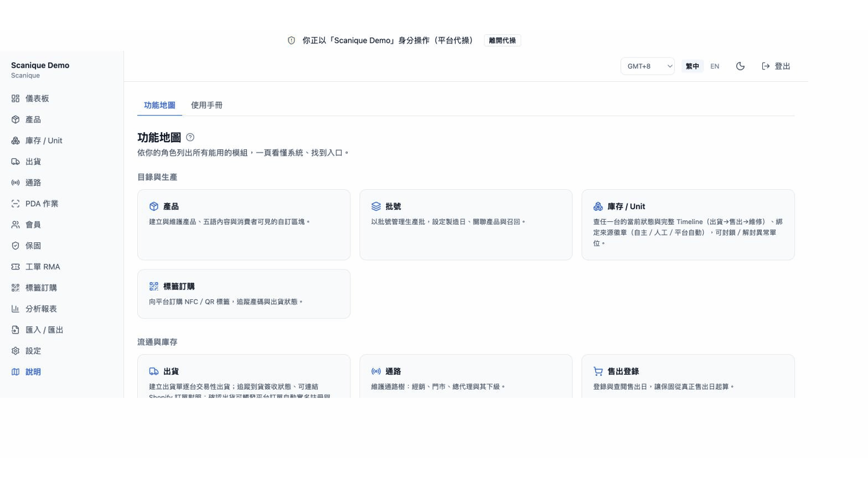Open 分析報表 in the sidebar
The height and width of the screenshot is (488, 868).
(x=62, y=309)
